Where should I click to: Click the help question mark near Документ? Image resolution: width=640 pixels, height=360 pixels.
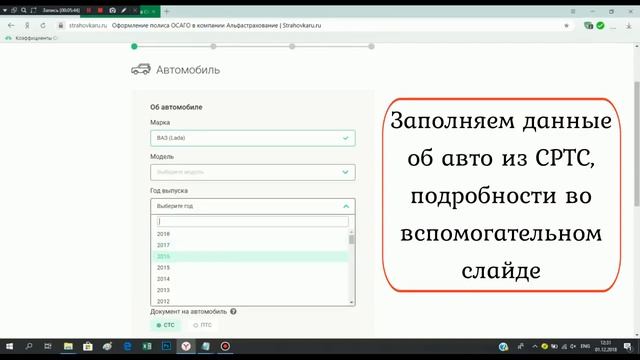[x=233, y=311]
